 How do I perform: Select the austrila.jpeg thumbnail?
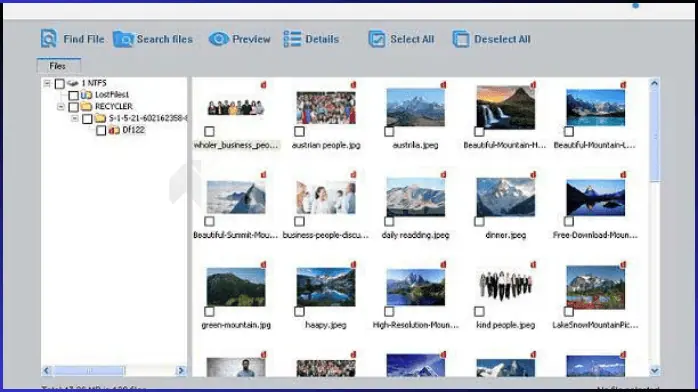pyautogui.click(x=415, y=107)
